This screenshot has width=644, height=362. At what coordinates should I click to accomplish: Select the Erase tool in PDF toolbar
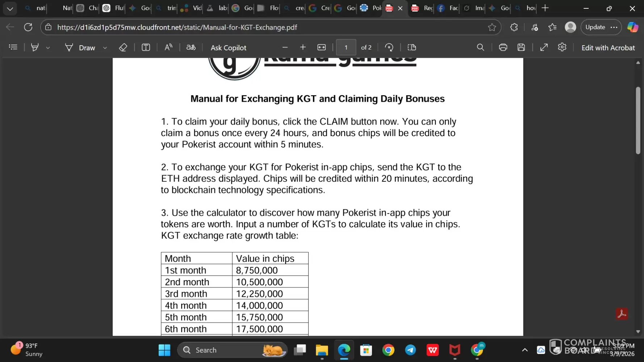123,47
